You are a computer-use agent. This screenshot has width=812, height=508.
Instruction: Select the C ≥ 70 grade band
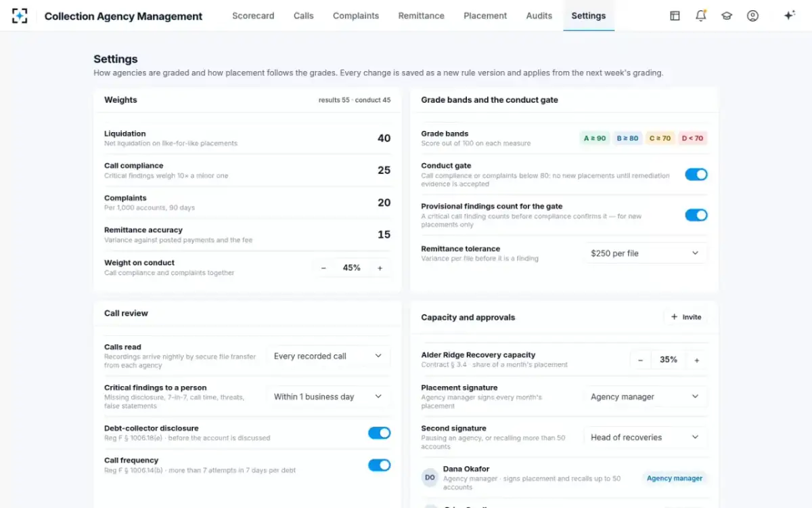tap(660, 138)
